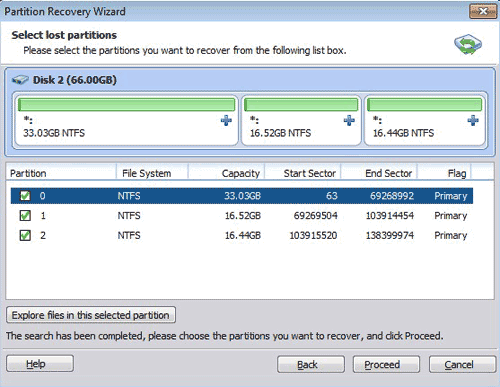
Task: Click Primary flag in partition 2 row
Action: pos(451,236)
